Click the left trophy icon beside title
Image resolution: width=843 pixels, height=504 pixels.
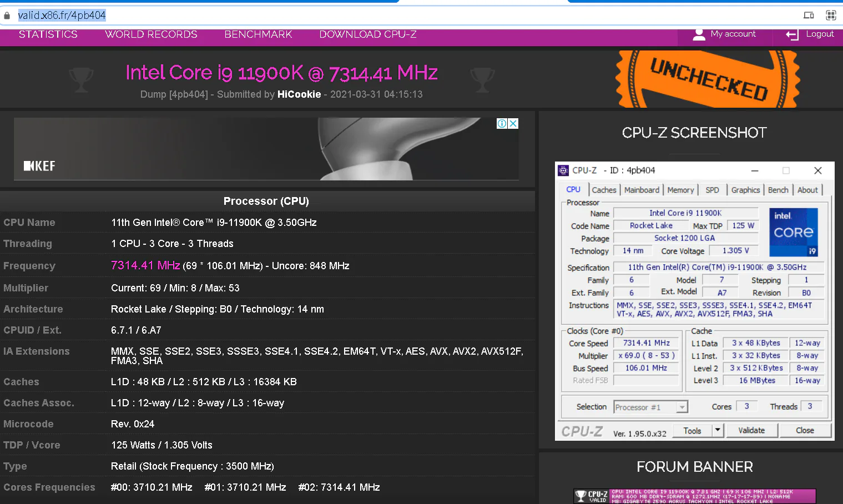point(81,80)
